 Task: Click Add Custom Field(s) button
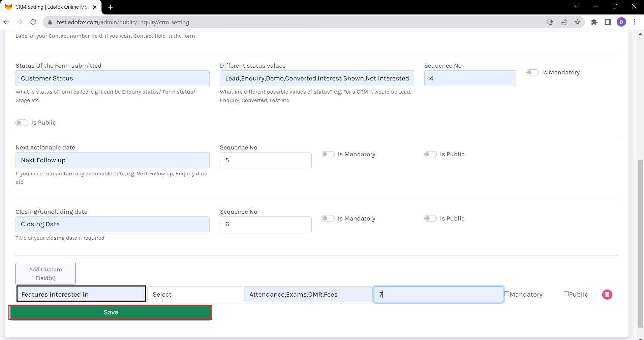tap(45, 274)
